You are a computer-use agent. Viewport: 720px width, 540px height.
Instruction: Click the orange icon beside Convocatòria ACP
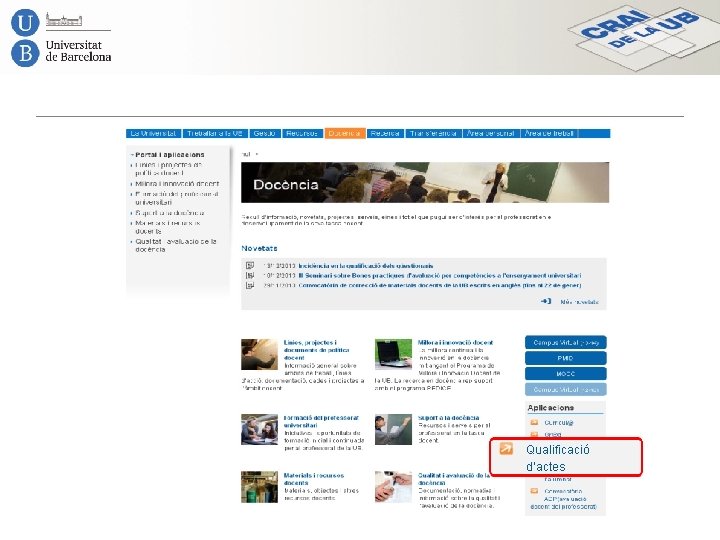tap(534, 491)
